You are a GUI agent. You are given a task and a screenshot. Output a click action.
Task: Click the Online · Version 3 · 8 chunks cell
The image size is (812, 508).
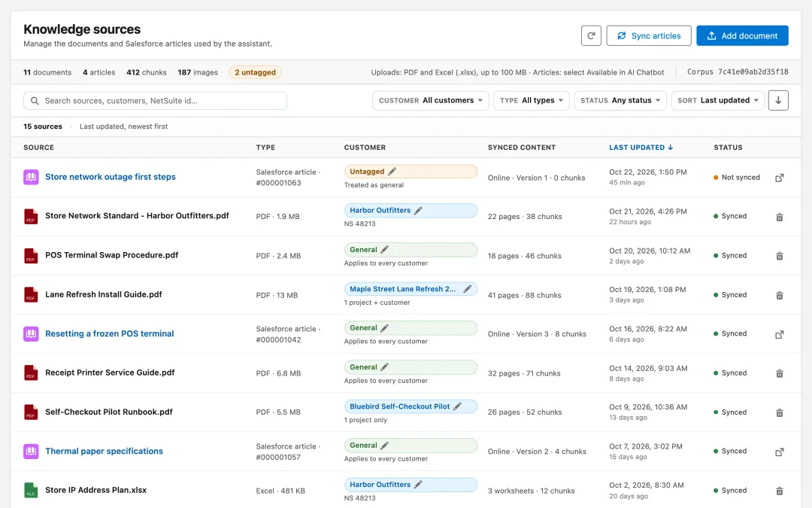(x=537, y=334)
